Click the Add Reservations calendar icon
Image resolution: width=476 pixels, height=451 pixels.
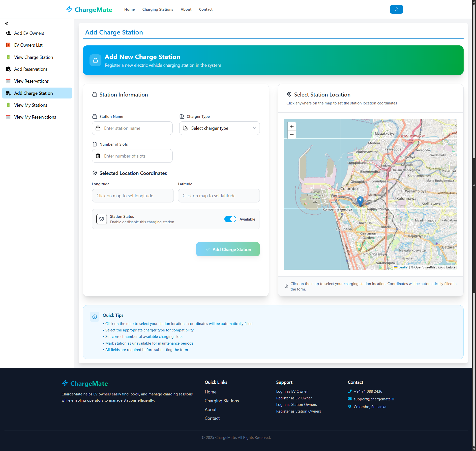(8, 69)
